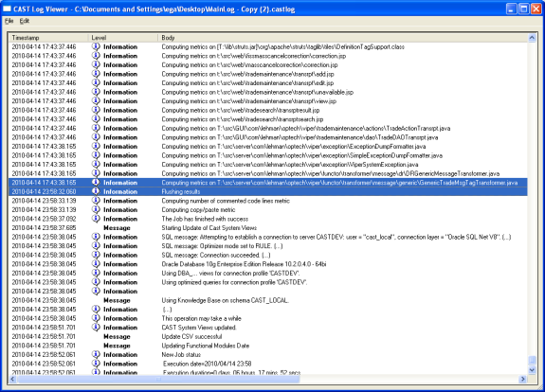
Task: Click the horizontal scroll right arrow
Action: tap(523, 379)
